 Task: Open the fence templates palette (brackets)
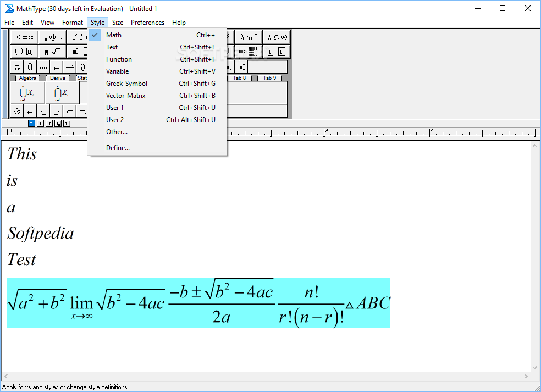24,52
